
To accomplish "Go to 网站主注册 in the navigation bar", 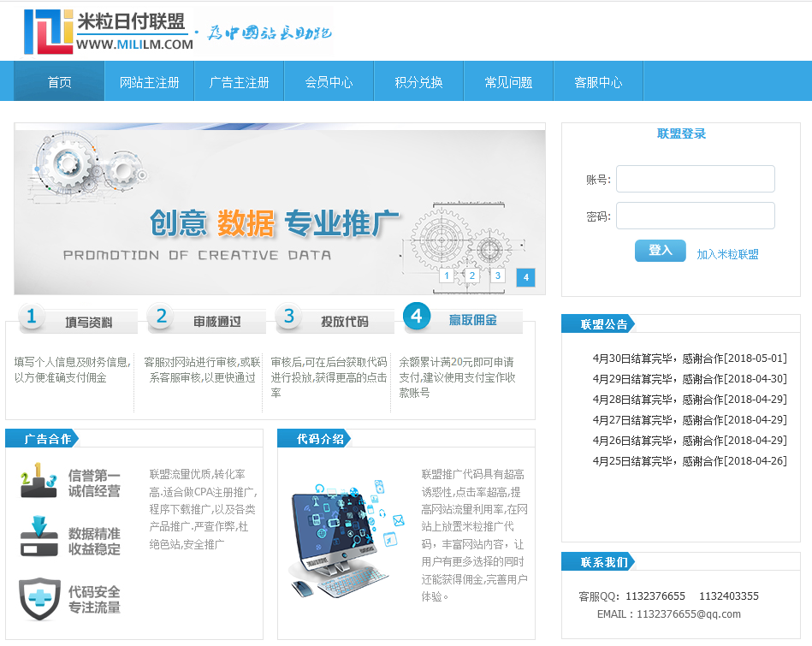I will (x=149, y=82).
